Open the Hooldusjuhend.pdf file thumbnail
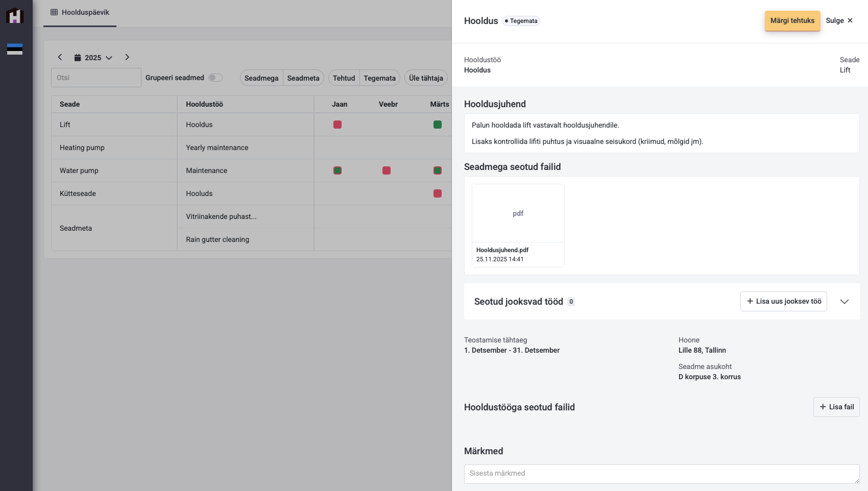This screenshot has width=868, height=491. pos(518,214)
